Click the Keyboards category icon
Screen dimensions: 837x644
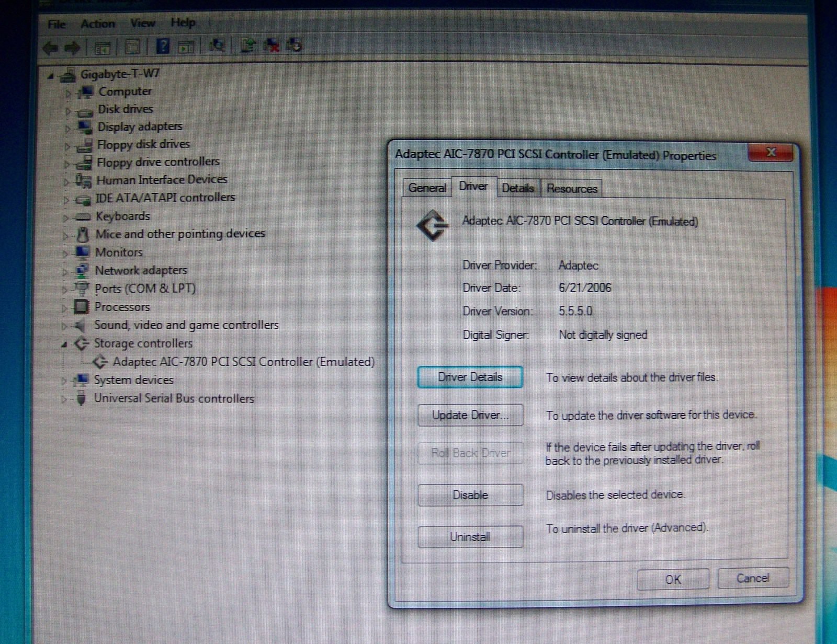(x=83, y=216)
